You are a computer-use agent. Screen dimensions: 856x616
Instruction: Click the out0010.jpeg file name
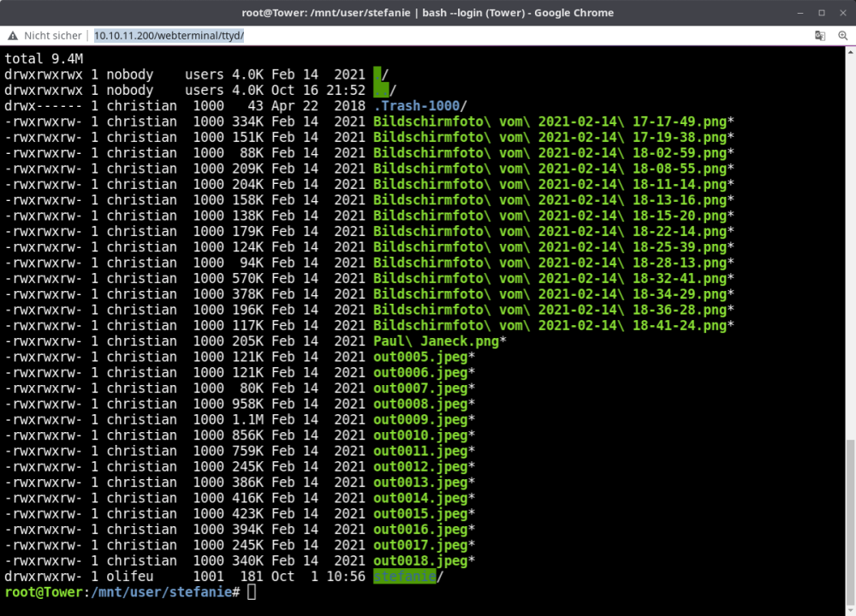[x=424, y=435]
